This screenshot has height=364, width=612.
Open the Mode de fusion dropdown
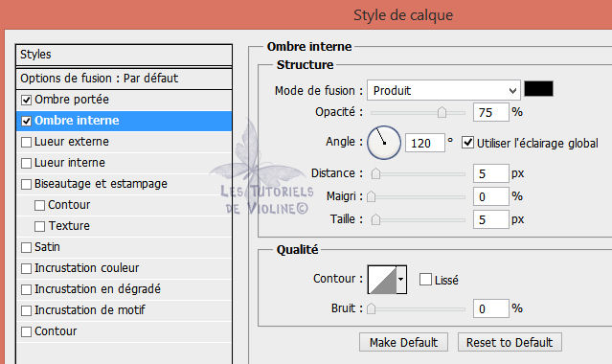pos(443,91)
